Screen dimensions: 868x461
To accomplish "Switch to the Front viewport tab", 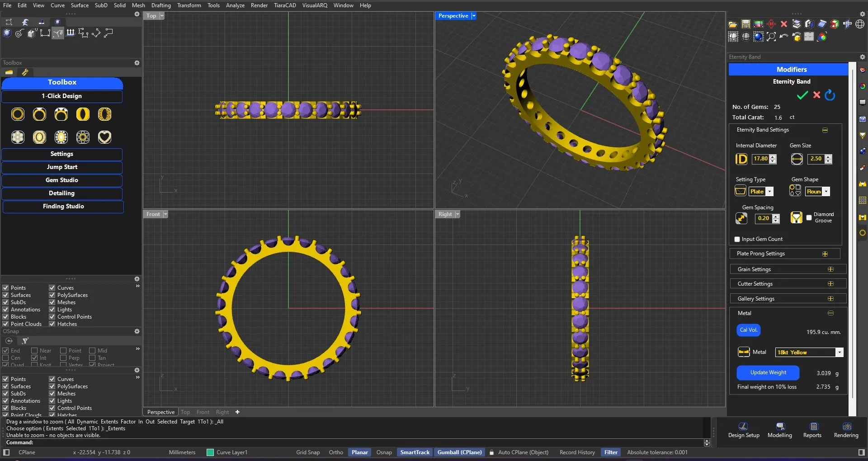I will tap(203, 412).
